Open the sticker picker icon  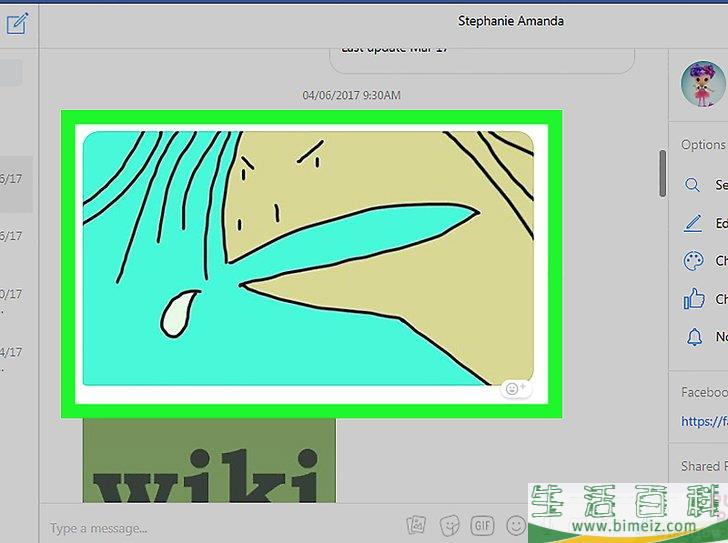449,525
